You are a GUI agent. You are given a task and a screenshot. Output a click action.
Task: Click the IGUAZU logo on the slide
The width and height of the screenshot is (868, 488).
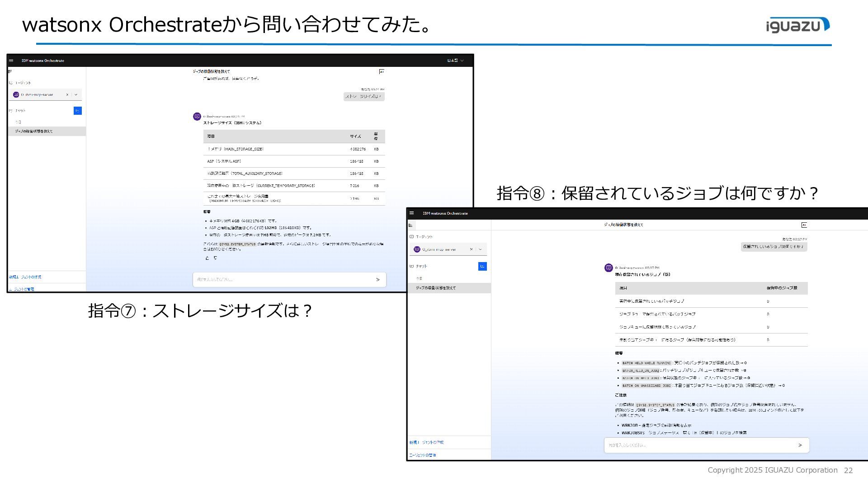(x=798, y=25)
